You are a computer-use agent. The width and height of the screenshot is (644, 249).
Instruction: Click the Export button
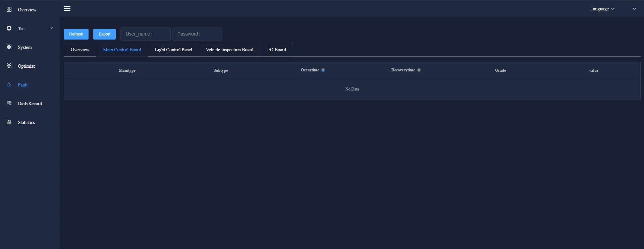tap(104, 34)
